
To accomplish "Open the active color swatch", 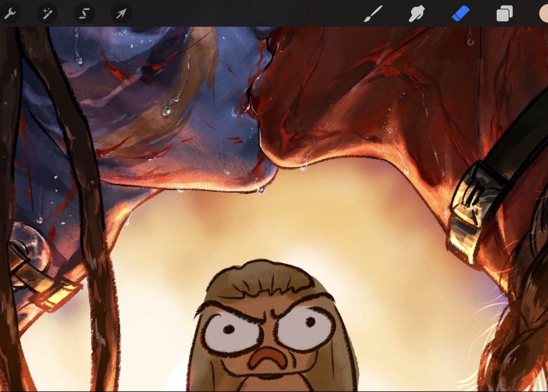I will tap(543, 14).
